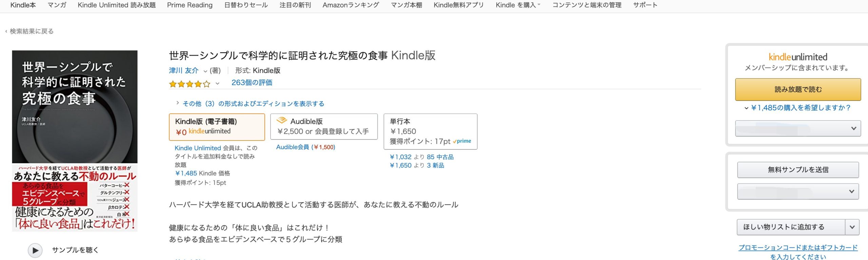This screenshot has width=868, height=260.
Task: Open the Amazonランキング menu item
Action: tap(351, 5)
